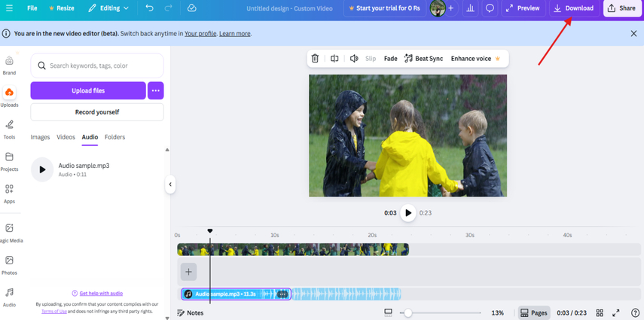Open the Resize option
This screenshot has height=320, width=644.
click(62, 8)
